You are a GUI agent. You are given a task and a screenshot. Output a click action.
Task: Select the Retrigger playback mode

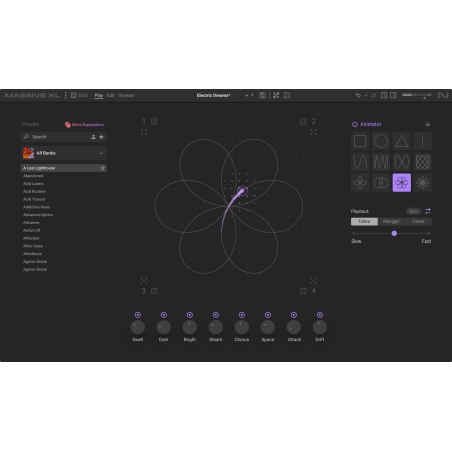point(391,222)
